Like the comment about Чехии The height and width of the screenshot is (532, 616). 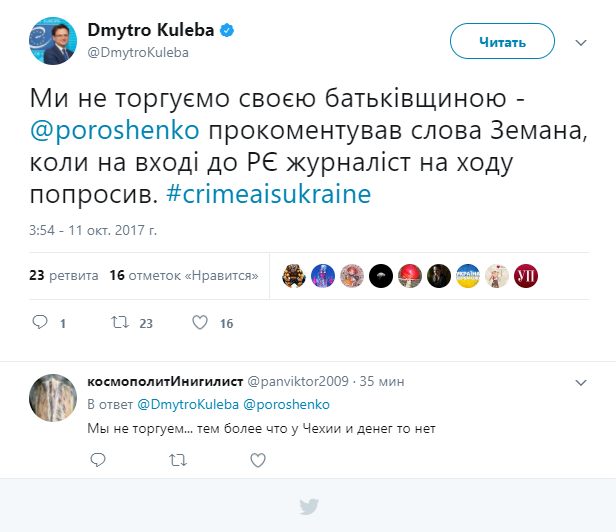tap(257, 460)
